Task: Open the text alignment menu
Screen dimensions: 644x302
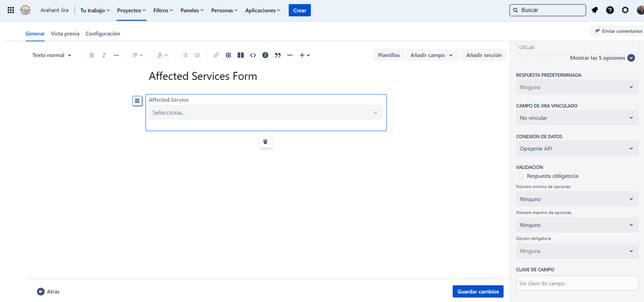Action: pos(137,55)
